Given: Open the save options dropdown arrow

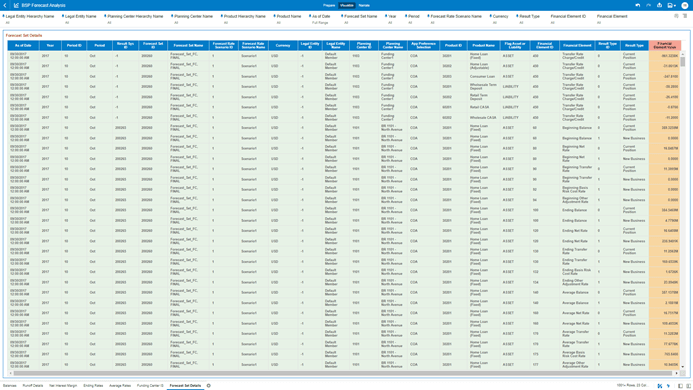Looking at the screenshot, I should (675, 6).
